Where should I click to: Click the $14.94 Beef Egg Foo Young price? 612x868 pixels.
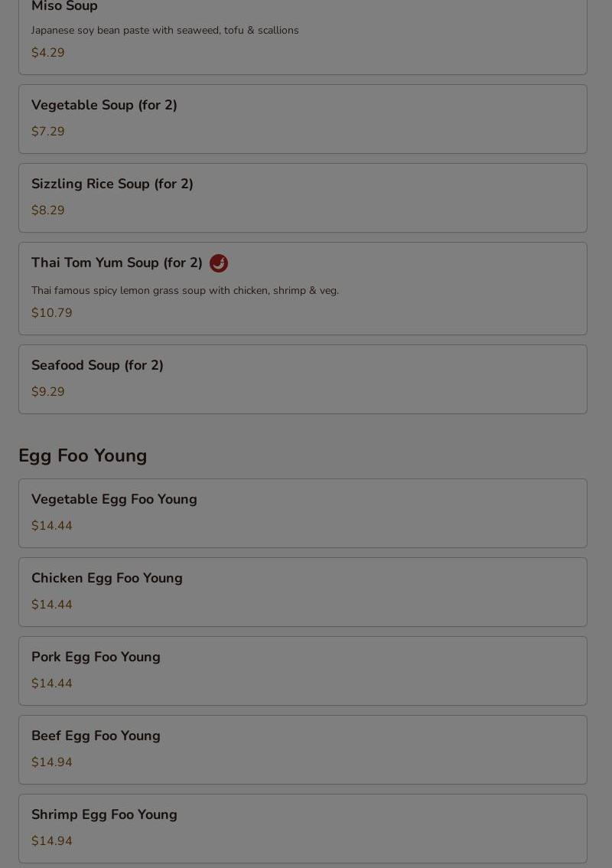(x=52, y=762)
